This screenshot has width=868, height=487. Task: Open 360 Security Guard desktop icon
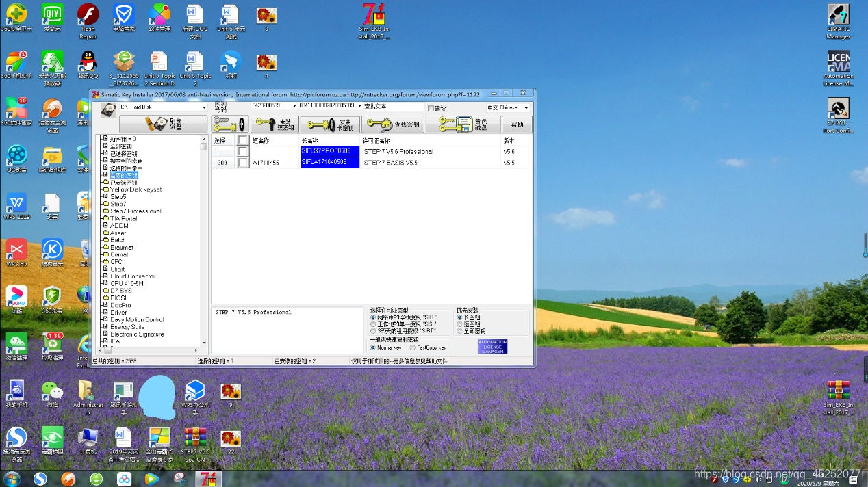point(15,18)
